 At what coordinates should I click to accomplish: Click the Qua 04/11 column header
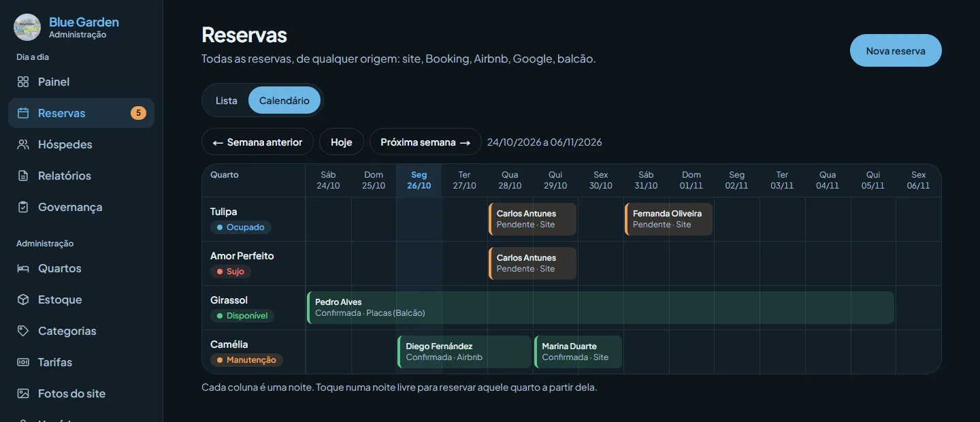828,180
